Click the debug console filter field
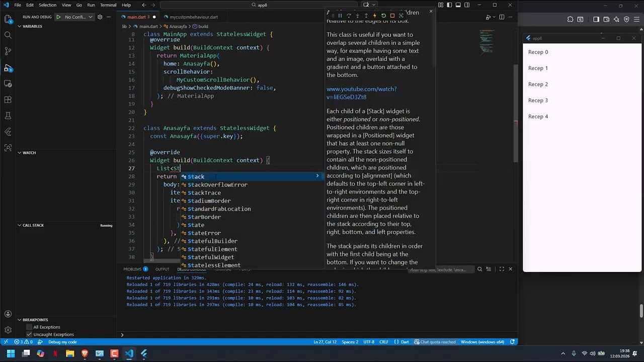Screen dimensions: 644x362 click(440, 269)
